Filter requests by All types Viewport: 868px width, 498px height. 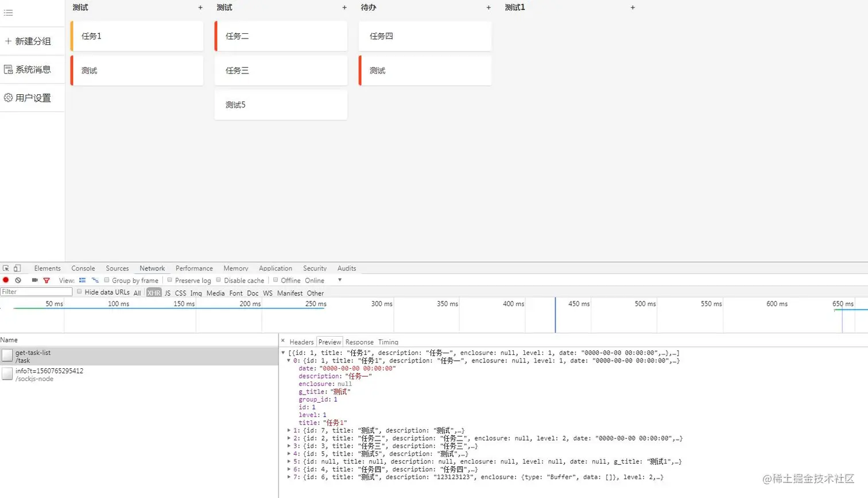click(x=137, y=293)
